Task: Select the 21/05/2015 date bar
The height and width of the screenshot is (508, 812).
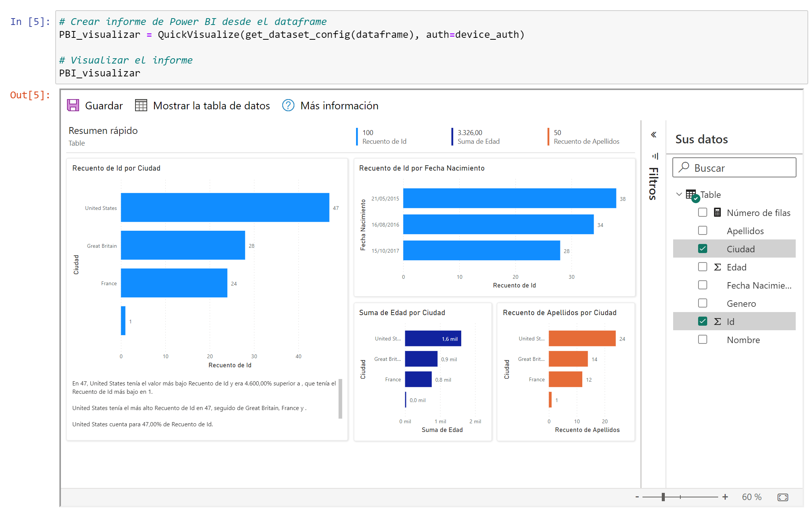Action: click(510, 198)
